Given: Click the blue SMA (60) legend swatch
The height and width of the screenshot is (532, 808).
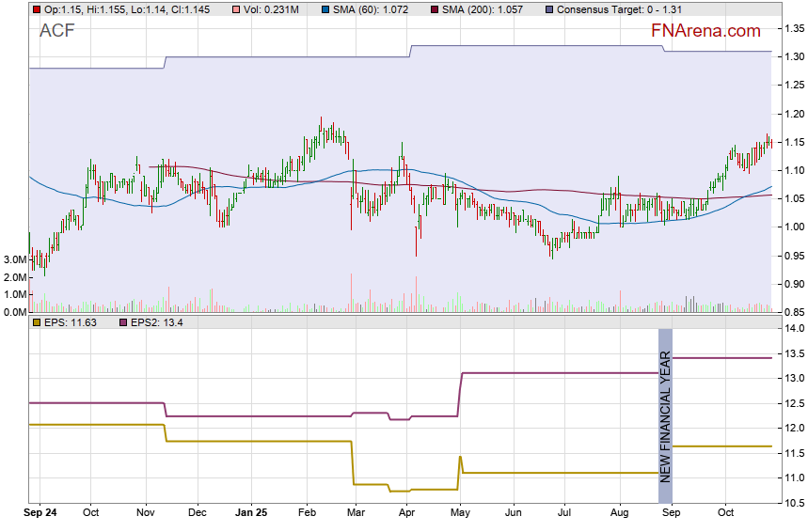Looking at the screenshot, I should pyautogui.click(x=325, y=8).
